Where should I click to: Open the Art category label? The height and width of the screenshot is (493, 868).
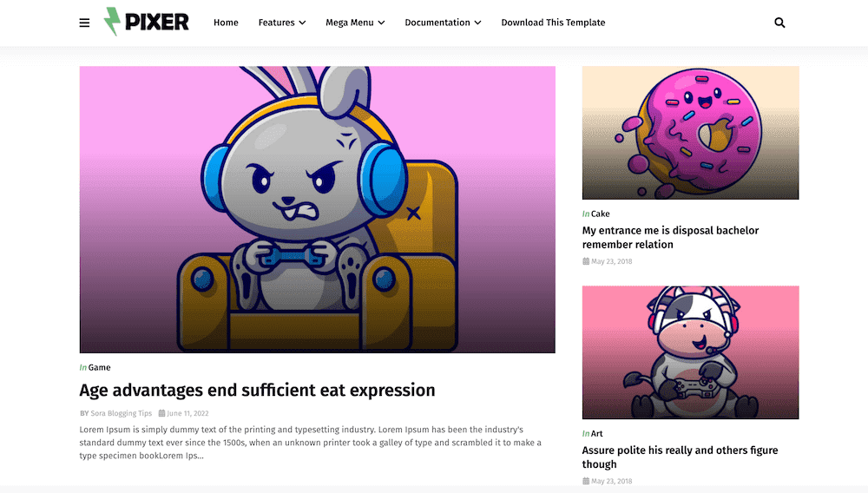coord(597,434)
